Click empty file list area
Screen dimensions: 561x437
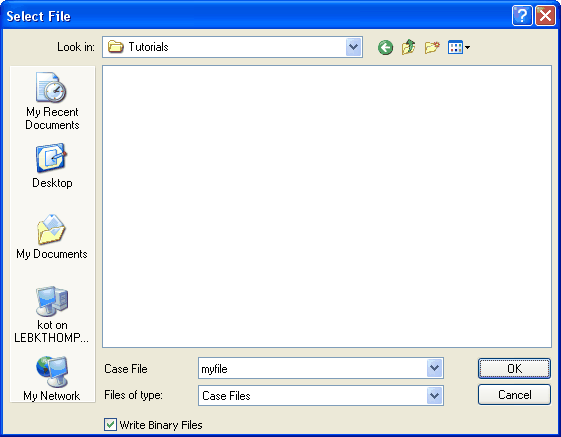click(x=327, y=206)
